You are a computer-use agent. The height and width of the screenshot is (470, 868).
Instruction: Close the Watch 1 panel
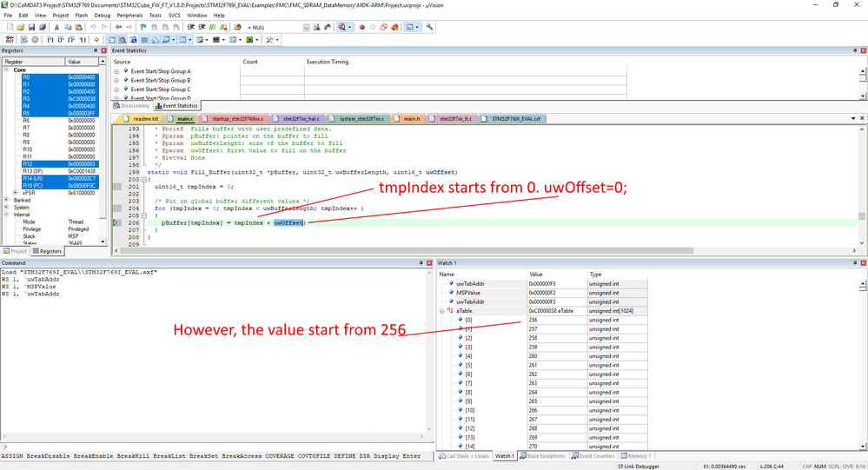pyautogui.click(x=863, y=262)
